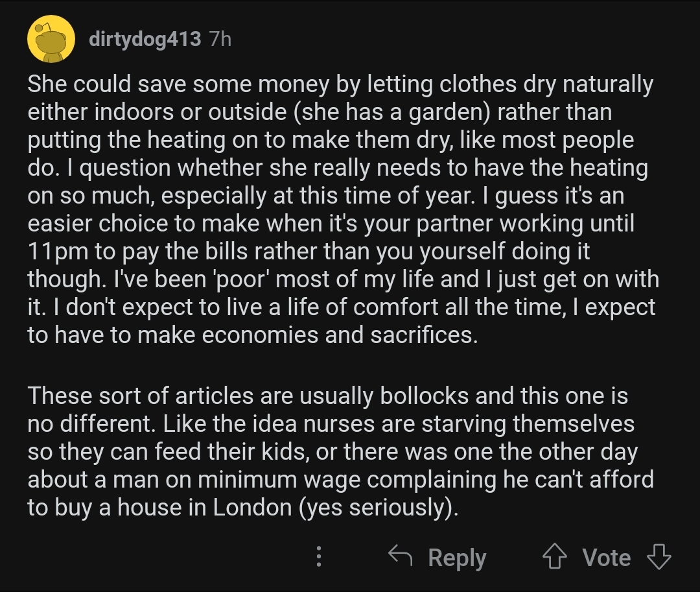
Task: Open the dirtydog413 username profile link
Action: (145, 39)
